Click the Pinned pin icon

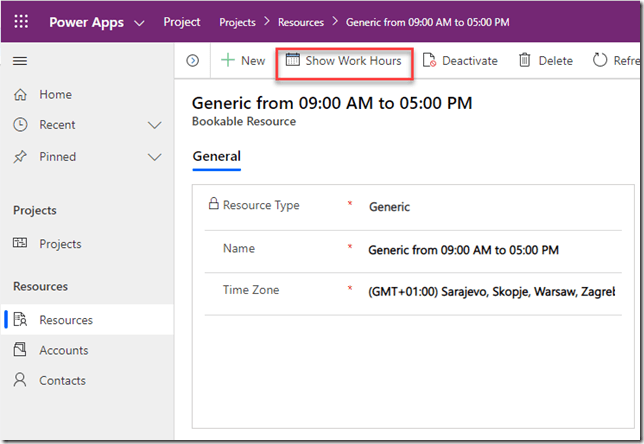(20, 157)
